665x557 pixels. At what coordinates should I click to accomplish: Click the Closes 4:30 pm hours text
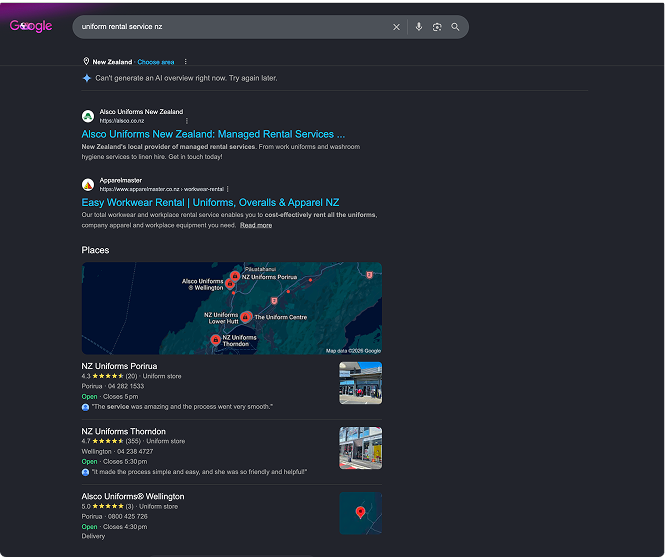125,527
